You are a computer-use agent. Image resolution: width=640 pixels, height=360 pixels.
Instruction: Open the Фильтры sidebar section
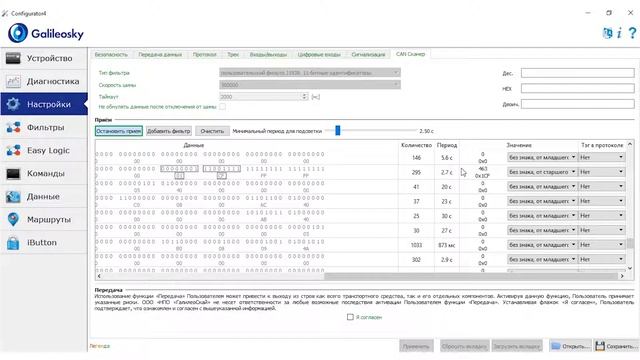[x=44, y=127]
